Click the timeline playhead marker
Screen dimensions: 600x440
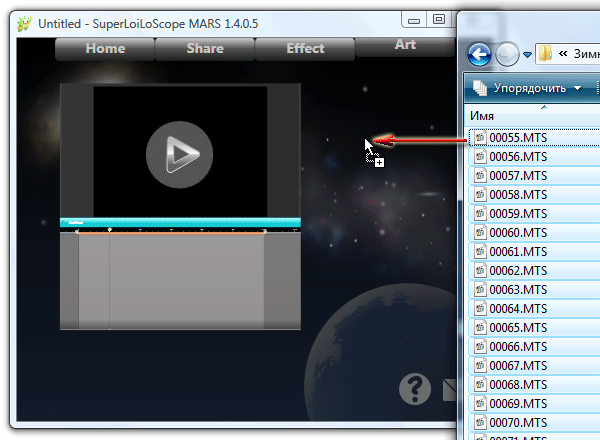(109, 230)
